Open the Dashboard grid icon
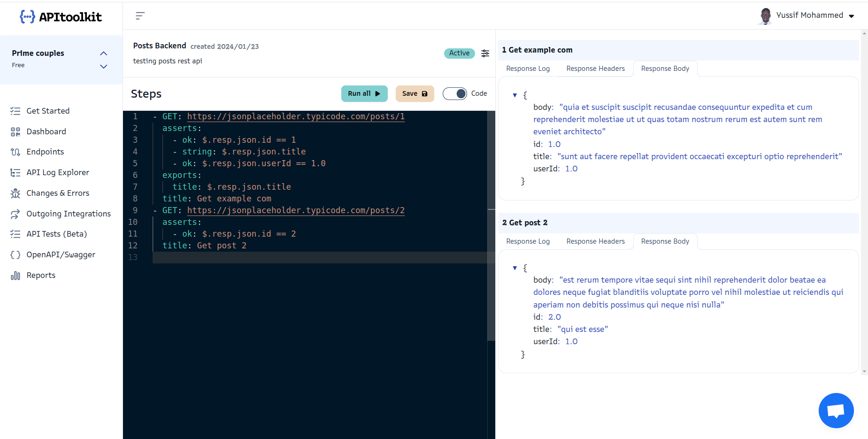 coord(15,131)
